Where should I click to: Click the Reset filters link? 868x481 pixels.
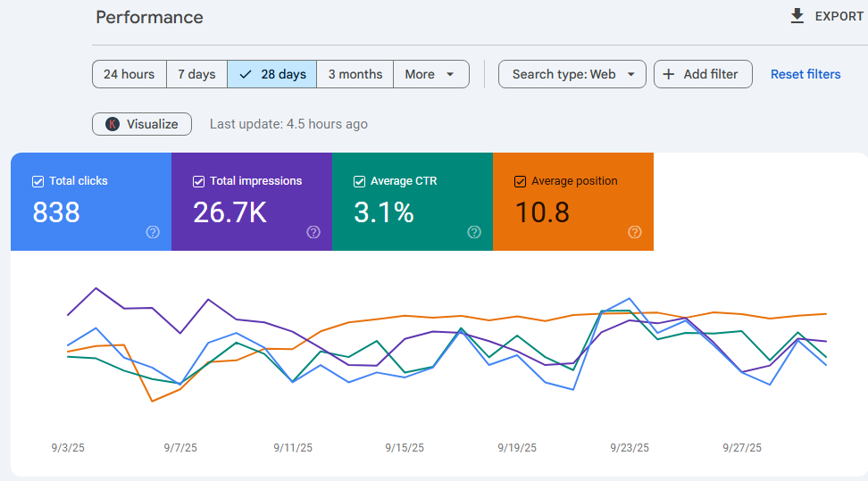click(805, 74)
